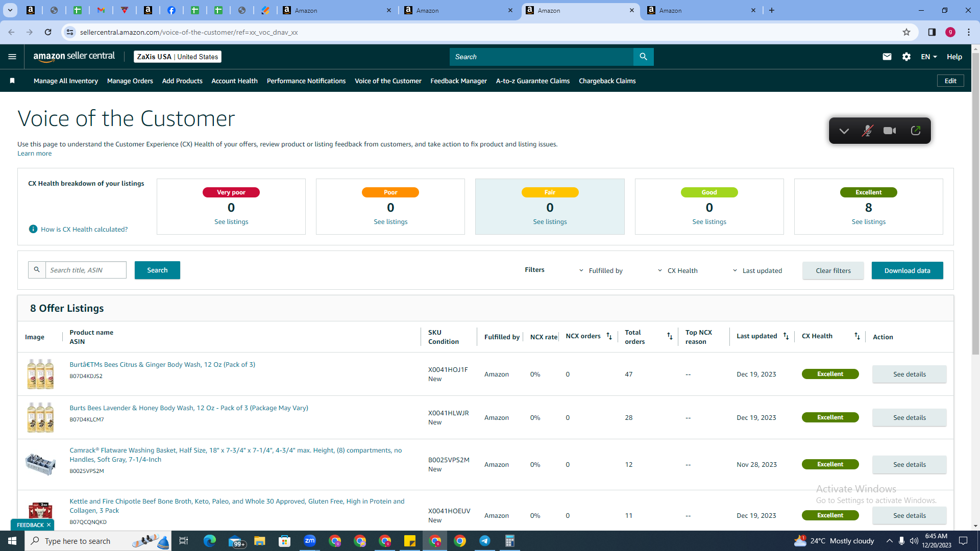Viewport: 980px width, 551px height.
Task: Toggle the camera in meeting overlay
Action: click(890, 131)
